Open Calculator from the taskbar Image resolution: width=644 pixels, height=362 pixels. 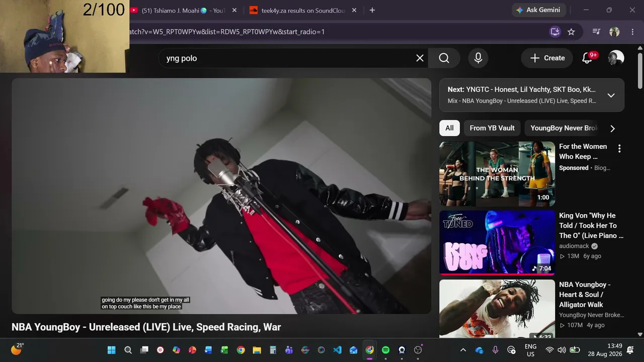click(273, 350)
